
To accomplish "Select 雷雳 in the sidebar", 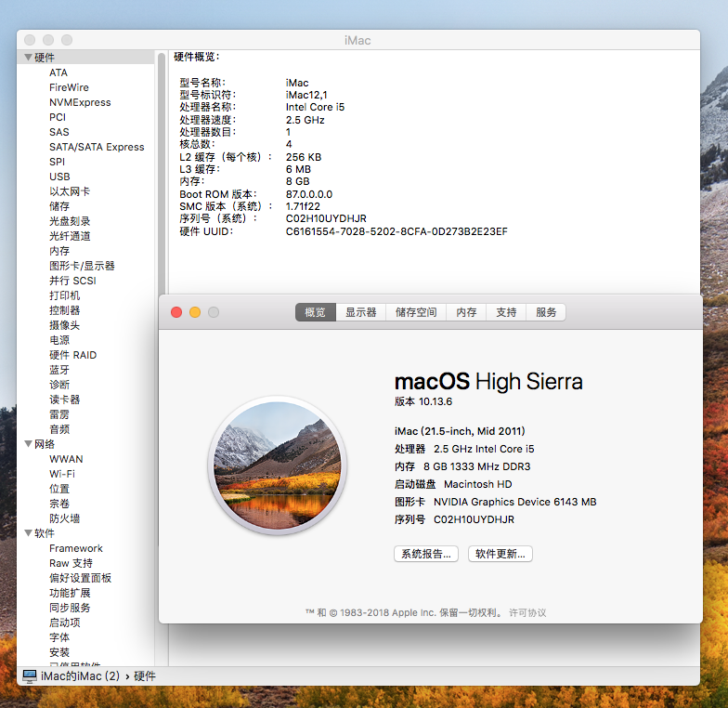I will (59, 414).
